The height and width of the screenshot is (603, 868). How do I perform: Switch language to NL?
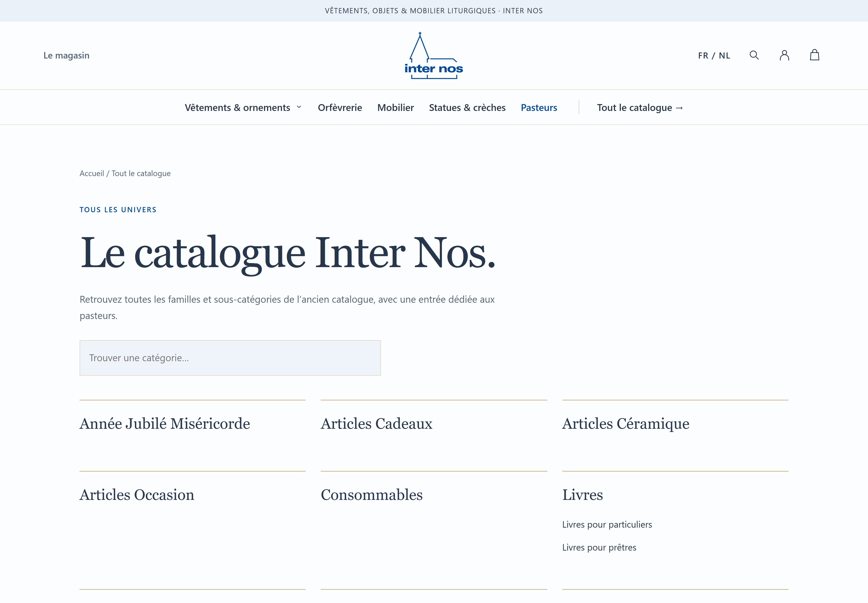[725, 55]
